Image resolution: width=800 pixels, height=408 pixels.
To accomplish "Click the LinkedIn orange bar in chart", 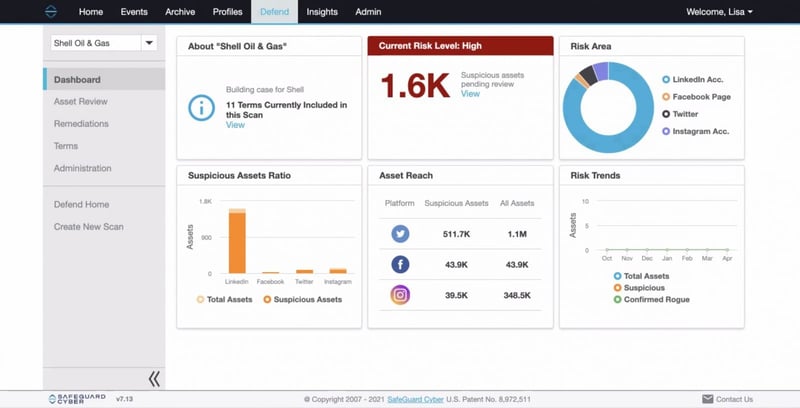I will point(237,243).
